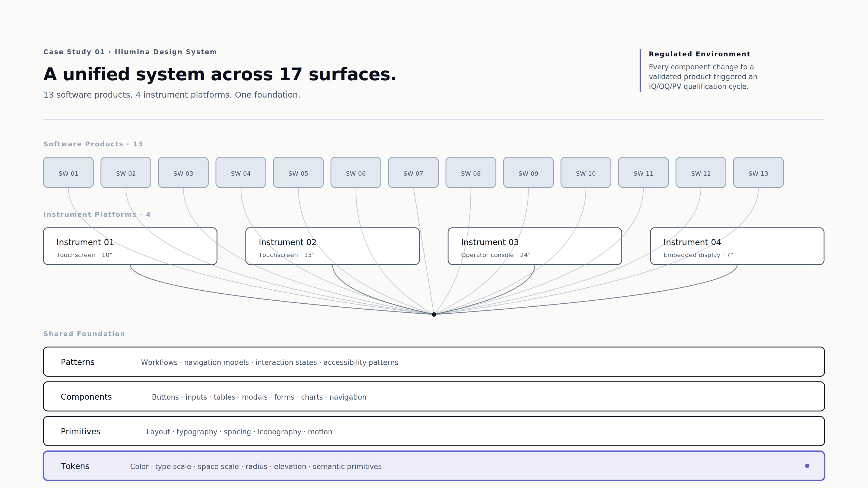Viewport: 868px width, 488px height.
Task: Click the "Regulated Environment" heading
Action: (x=700, y=54)
